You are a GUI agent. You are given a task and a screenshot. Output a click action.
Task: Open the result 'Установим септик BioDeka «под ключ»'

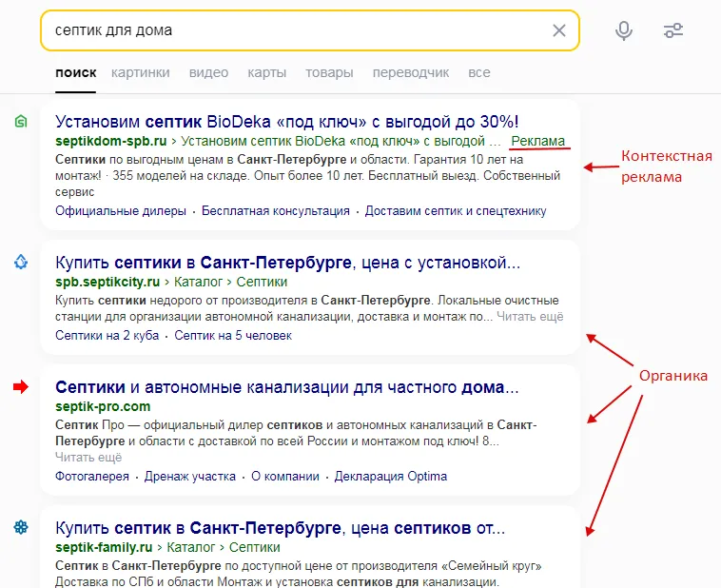pos(287,122)
